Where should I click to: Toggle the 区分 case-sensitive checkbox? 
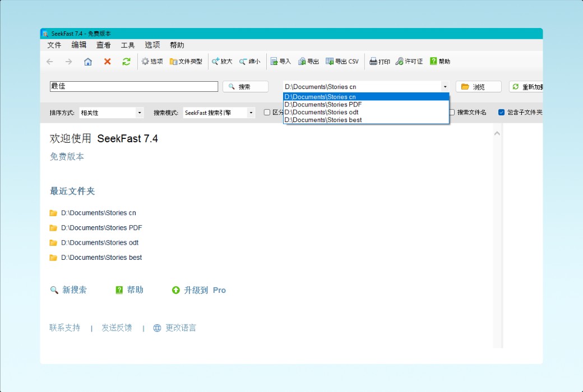267,112
